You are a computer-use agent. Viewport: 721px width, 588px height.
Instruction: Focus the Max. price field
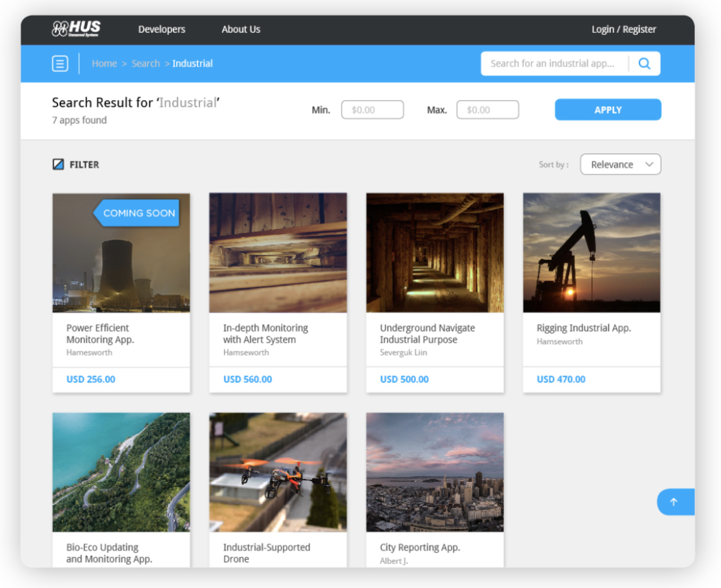[487, 110]
